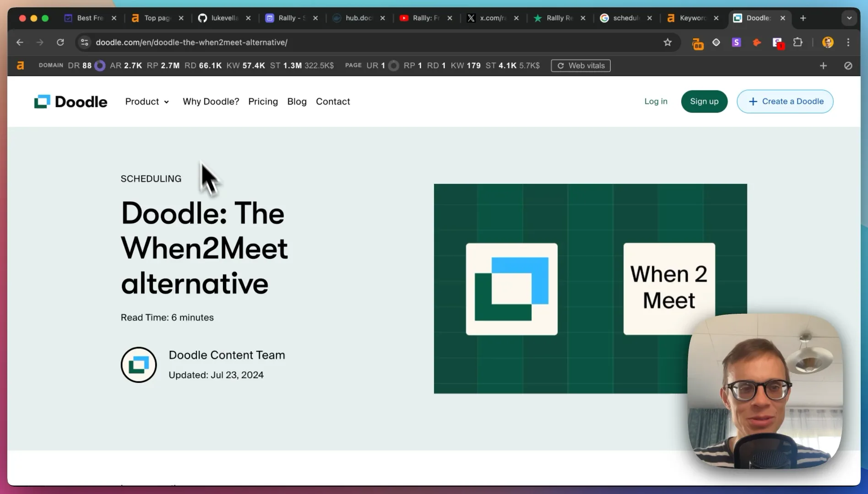Click the browser forward arrow
Screen dimensions: 868x494
[40, 42]
